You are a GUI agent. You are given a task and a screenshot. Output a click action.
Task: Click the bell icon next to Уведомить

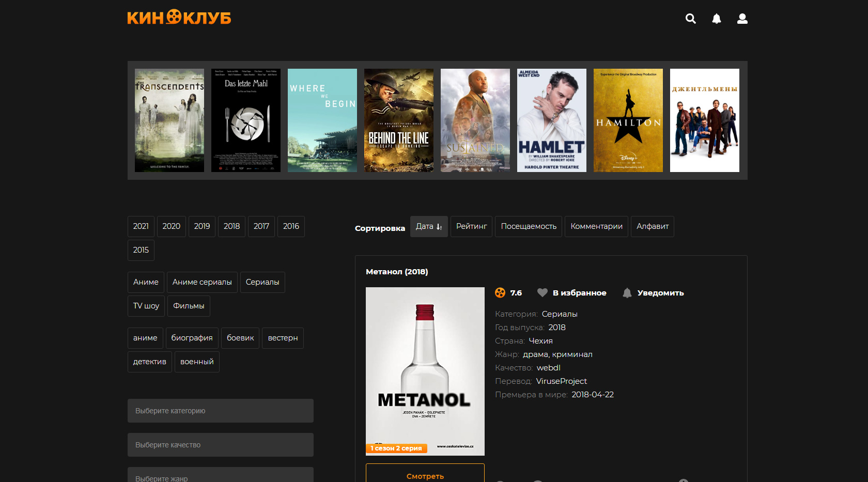tap(627, 292)
